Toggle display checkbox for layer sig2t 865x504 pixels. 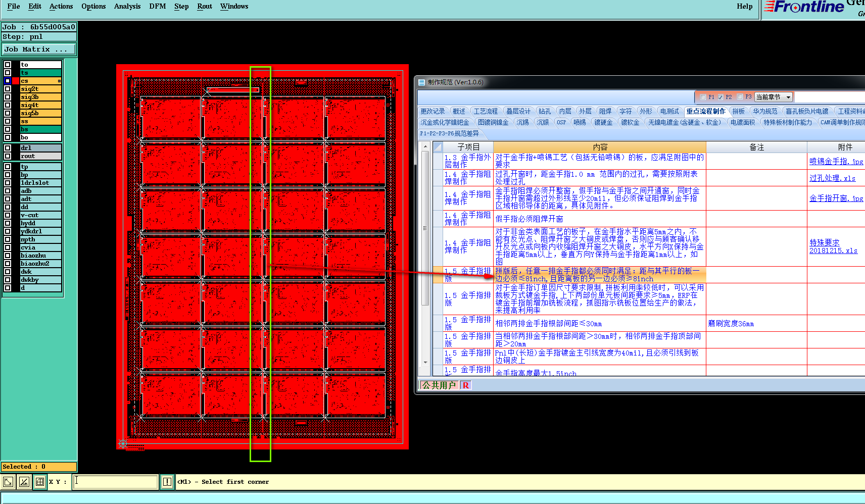tap(8, 89)
